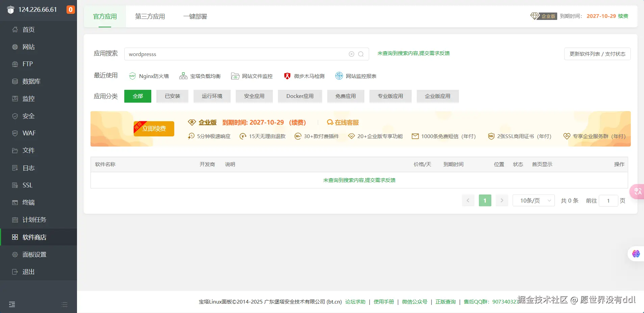The image size is (644, 313).
Task: Click the 企业版 badge in header
Action: (x=544, y=16)
